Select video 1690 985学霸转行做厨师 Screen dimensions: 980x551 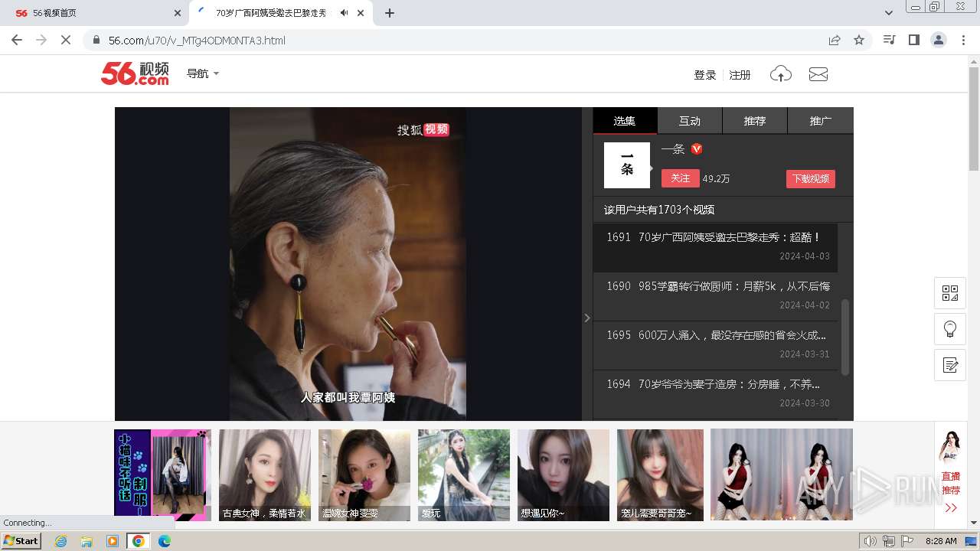pyautogui.click(x=715, y=296)
